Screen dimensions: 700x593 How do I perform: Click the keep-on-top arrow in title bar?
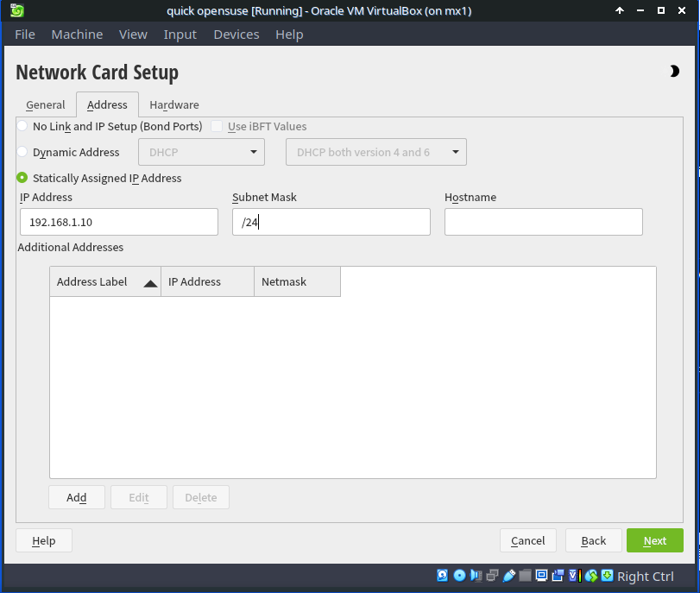620,10
